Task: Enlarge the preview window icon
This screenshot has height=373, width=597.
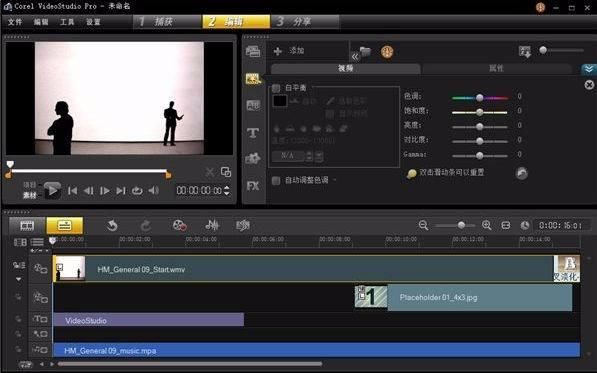Action: click(226, 172)
